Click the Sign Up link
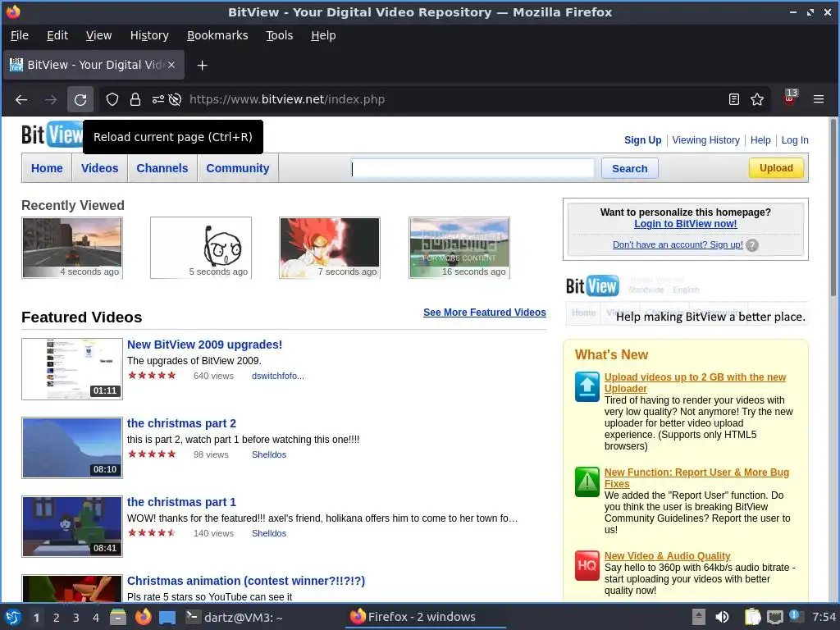The image size is (840, 630). point(642,139)
